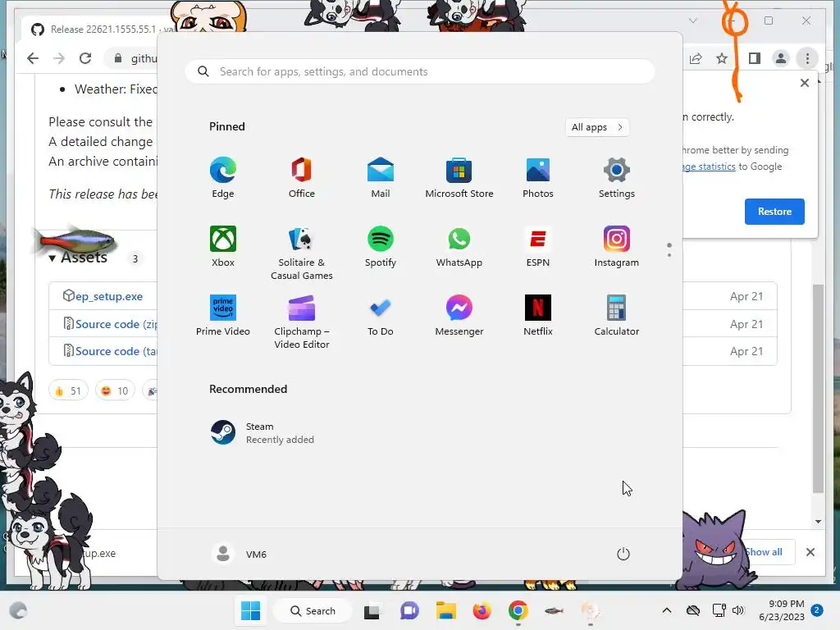840x630 pixels.
Task: Launch the Photos app
Action: [x=538, y=178]
